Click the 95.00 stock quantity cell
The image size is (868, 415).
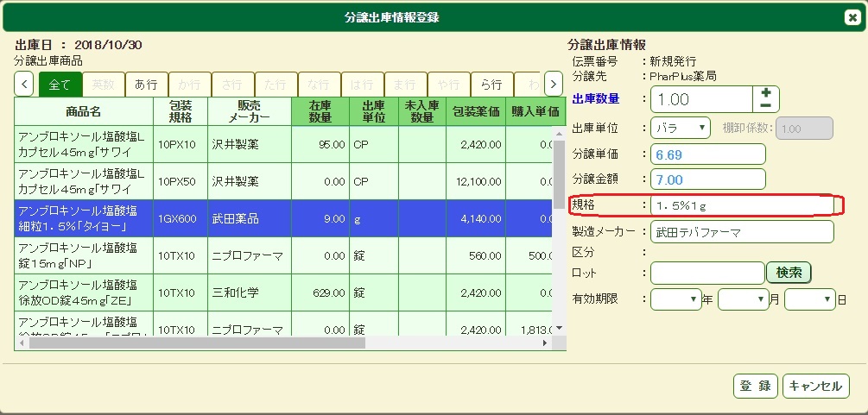[x=320, y=144]
